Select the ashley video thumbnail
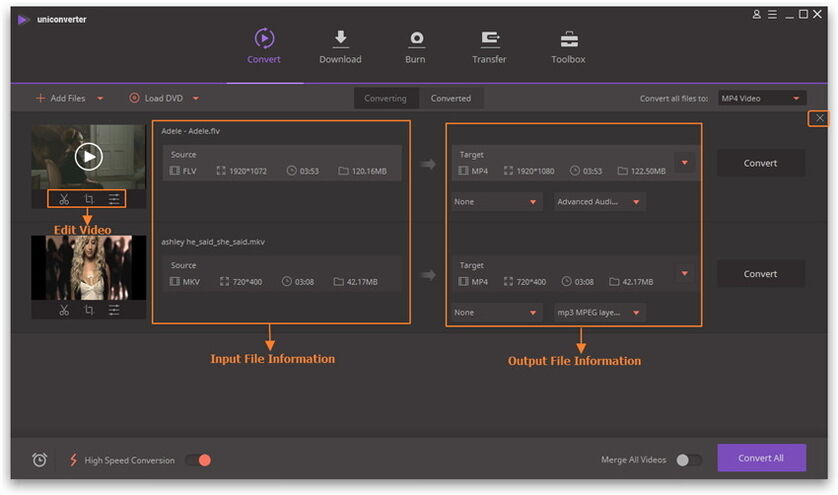 (x=89, y=268)
